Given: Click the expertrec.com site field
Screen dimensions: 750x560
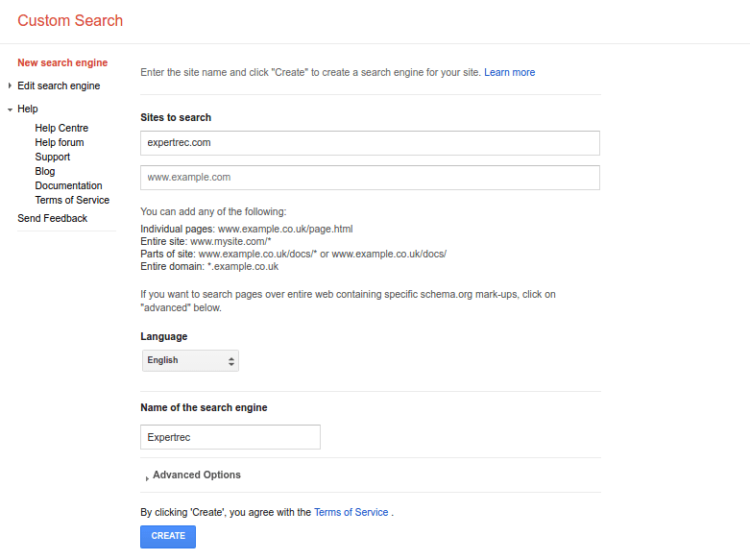Looking at the screenshot, I should [370, 143].
